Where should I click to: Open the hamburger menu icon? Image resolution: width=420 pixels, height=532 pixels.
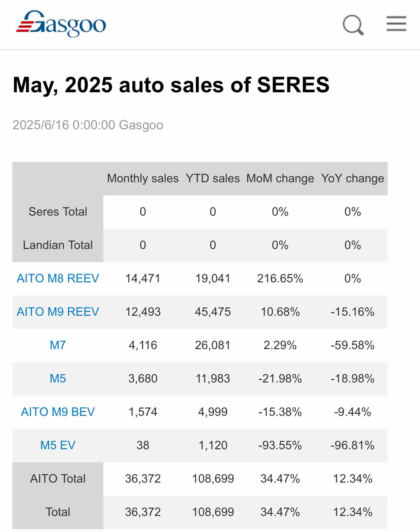tap(396, 24)
